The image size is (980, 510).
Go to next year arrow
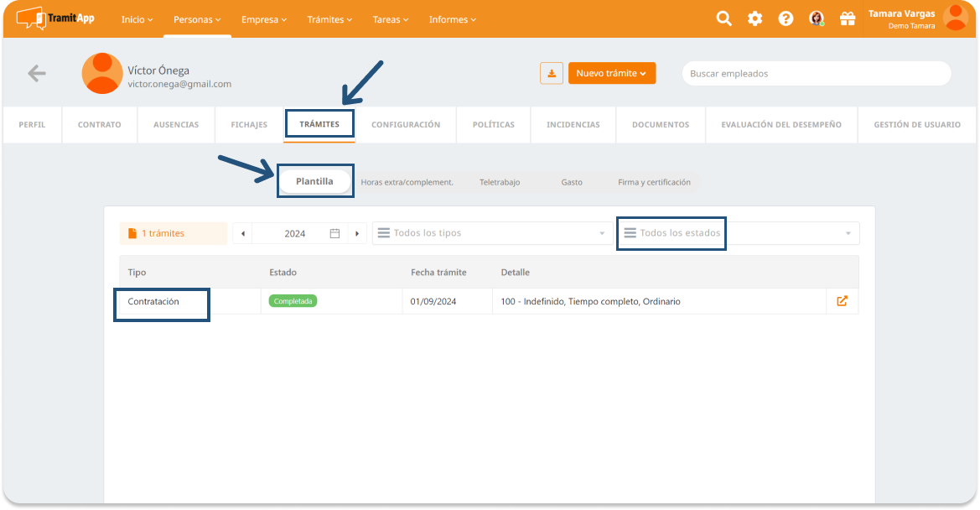357,233
